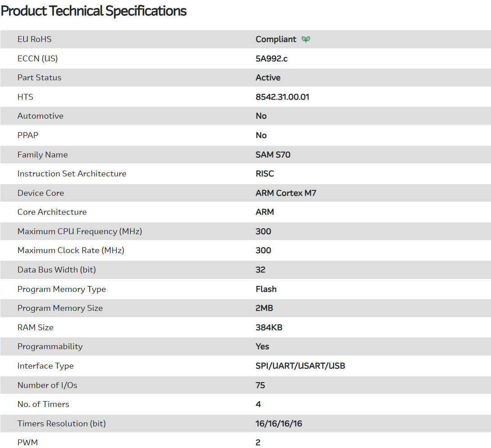
Task: Click the Timers Resolution value 16/16/16/16
Action: pyautogui.click(x=279, y=424)
